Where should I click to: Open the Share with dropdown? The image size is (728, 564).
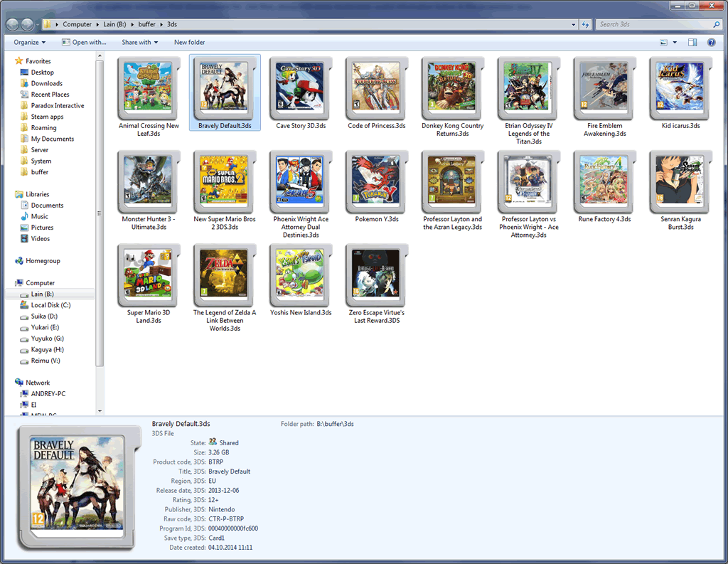point(140,42)
